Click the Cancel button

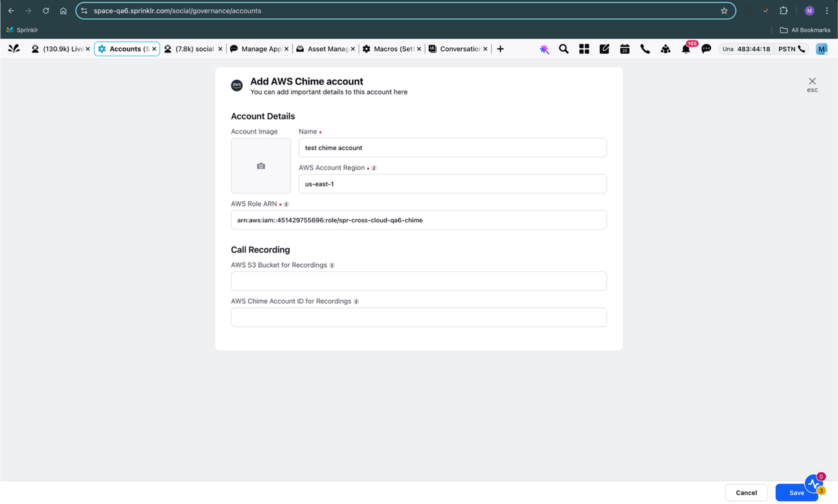[746, 492]
